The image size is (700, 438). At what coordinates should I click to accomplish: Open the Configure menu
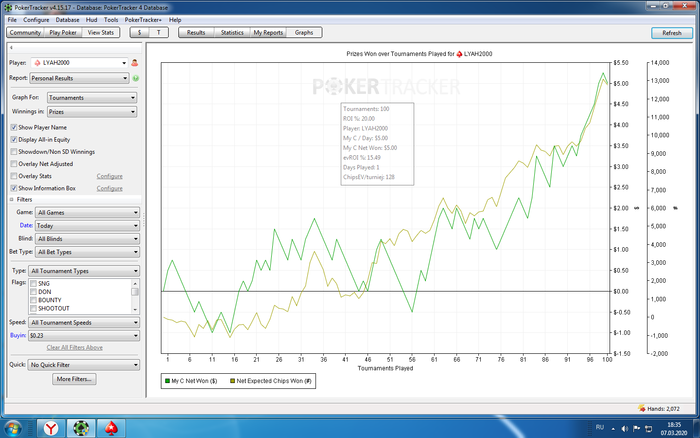[36, 20]
